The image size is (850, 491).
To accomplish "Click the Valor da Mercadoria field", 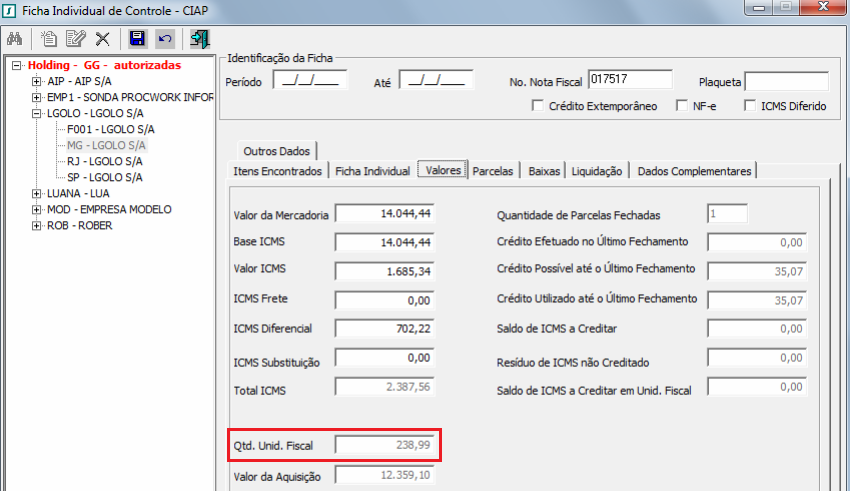I will coord(385,214).
